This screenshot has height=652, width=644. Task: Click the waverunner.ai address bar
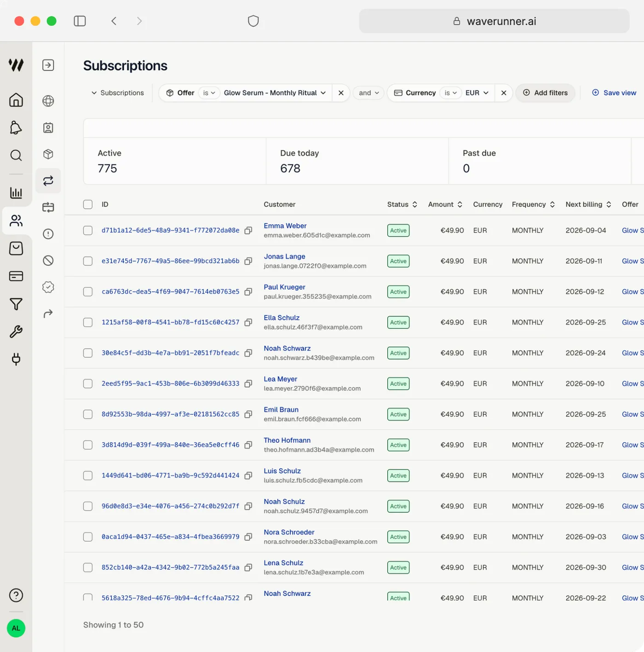point(494,21)
